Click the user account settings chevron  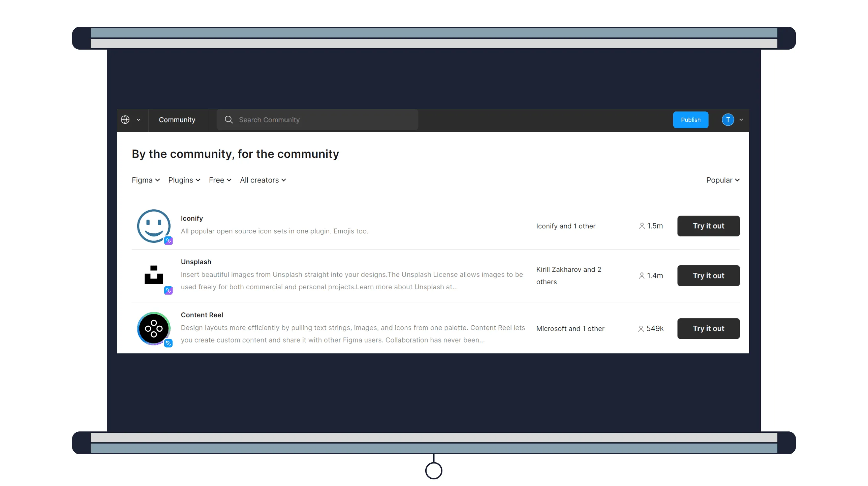coord(741,119)
